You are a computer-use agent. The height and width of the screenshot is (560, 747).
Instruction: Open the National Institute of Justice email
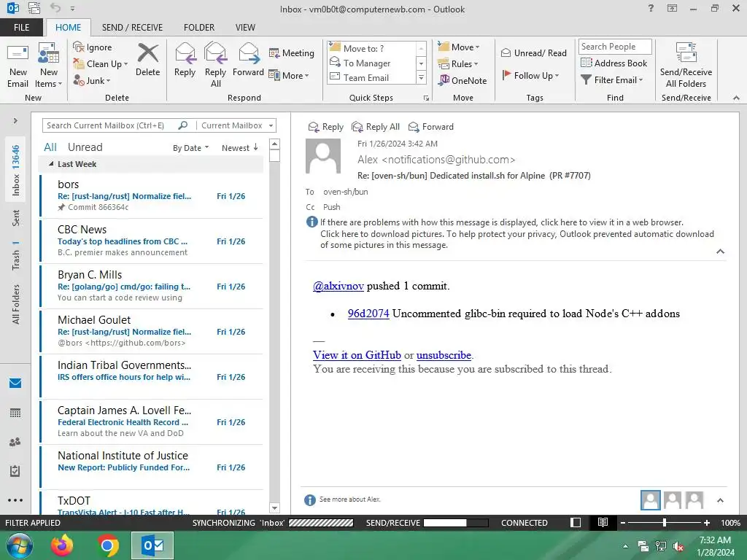[152, 467]
